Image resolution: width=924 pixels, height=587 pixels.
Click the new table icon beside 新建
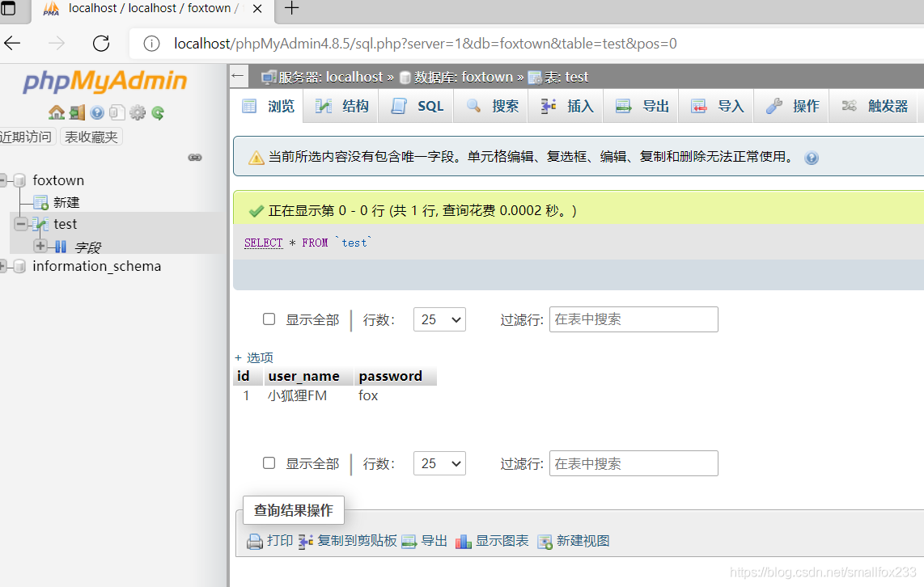pos(40,202)
